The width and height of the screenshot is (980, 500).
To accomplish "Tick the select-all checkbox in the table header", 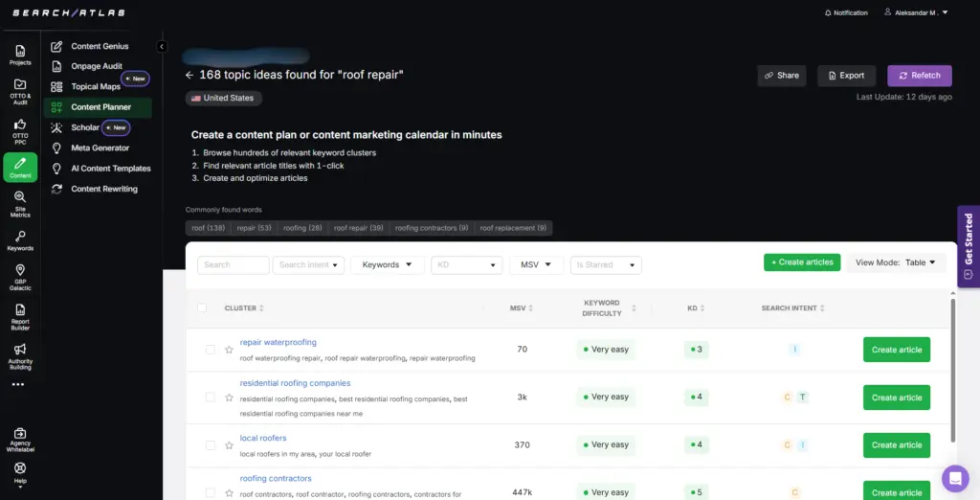I will pyautogui.click(x=202, y=307).
